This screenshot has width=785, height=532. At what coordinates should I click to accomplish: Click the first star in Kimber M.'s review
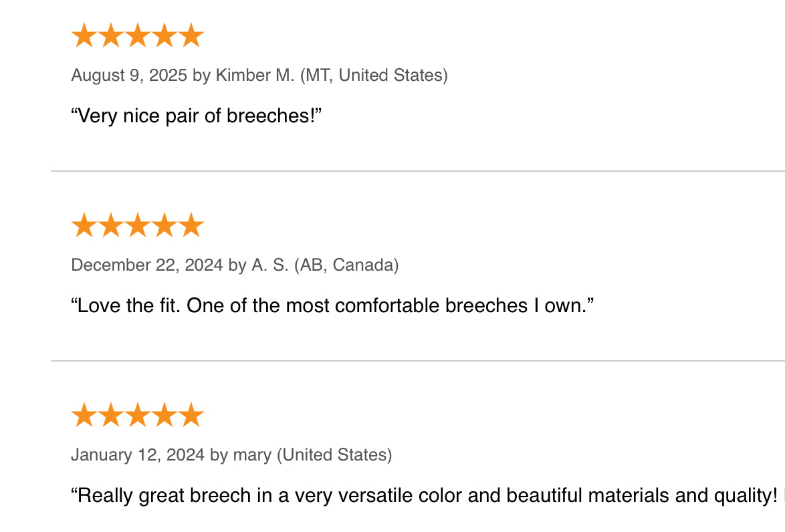pos(84,35)
